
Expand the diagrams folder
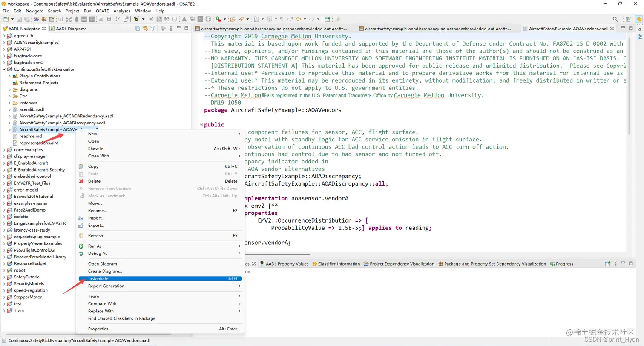(x=10, y=89)
